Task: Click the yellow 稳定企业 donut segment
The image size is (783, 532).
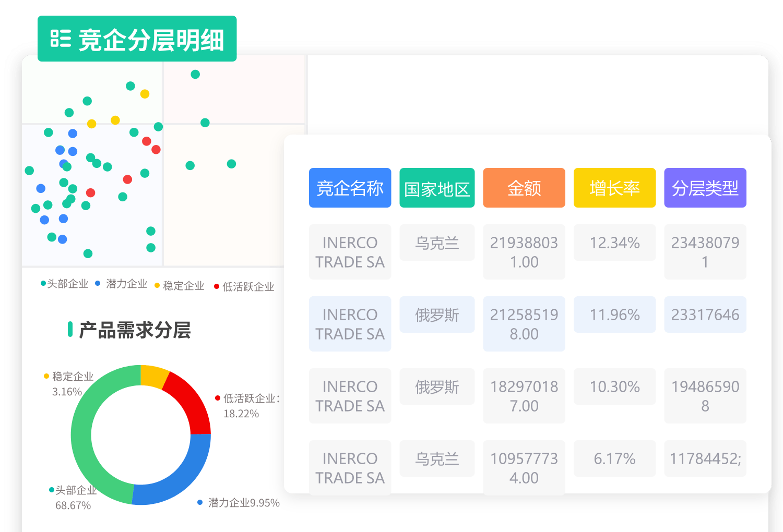Action: point(153,376)
